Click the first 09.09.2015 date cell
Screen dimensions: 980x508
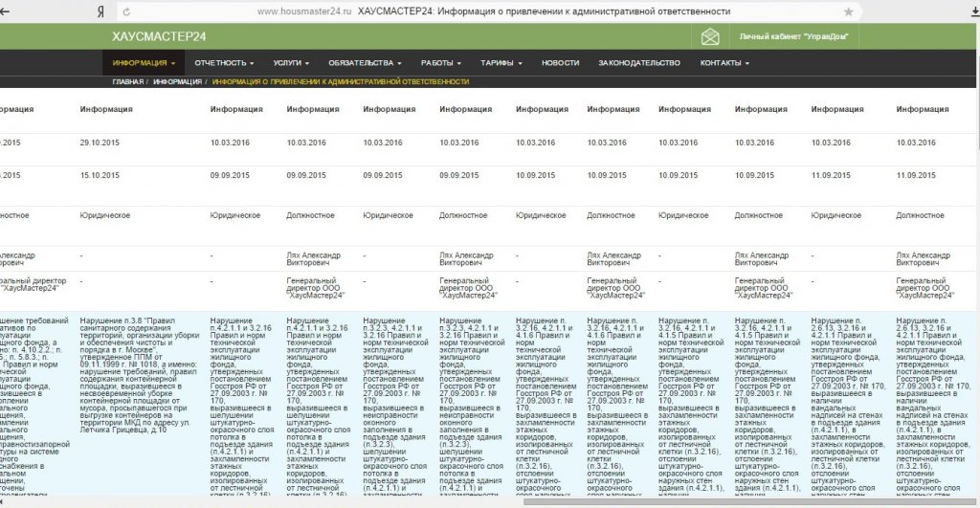(x=230, y=176)
